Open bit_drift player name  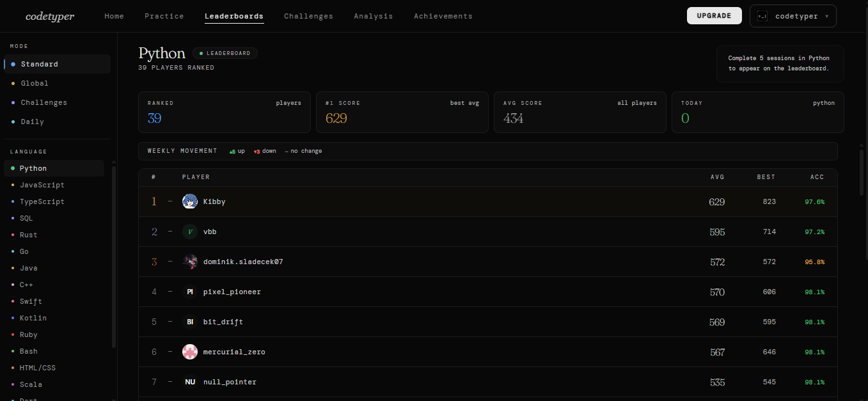(223, 322)
